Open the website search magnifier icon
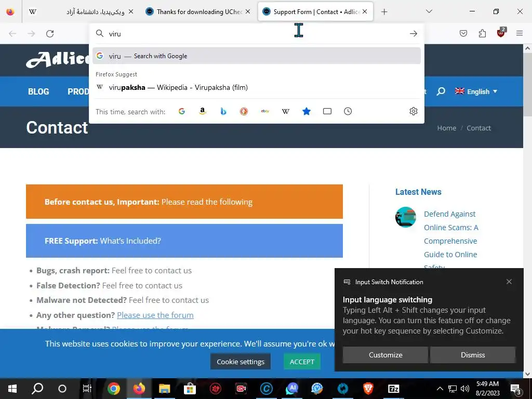The width and height of the screenshot is (532, 399). click(x=441, y=91)
